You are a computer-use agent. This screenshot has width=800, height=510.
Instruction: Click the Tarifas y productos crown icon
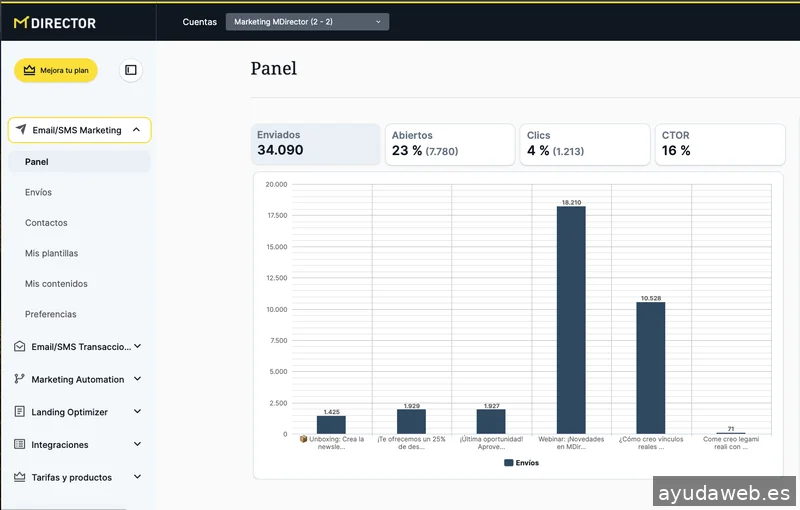(x=20, y=477)
